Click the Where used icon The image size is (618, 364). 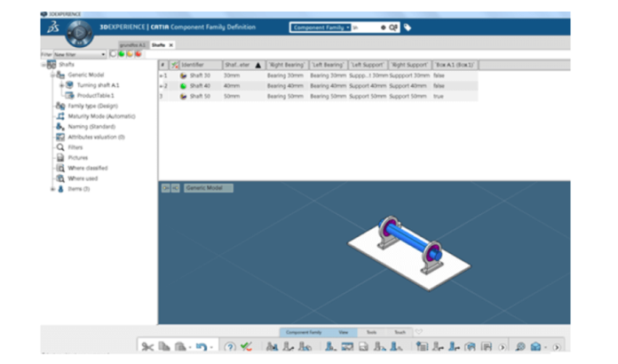(x=60, y=178)
